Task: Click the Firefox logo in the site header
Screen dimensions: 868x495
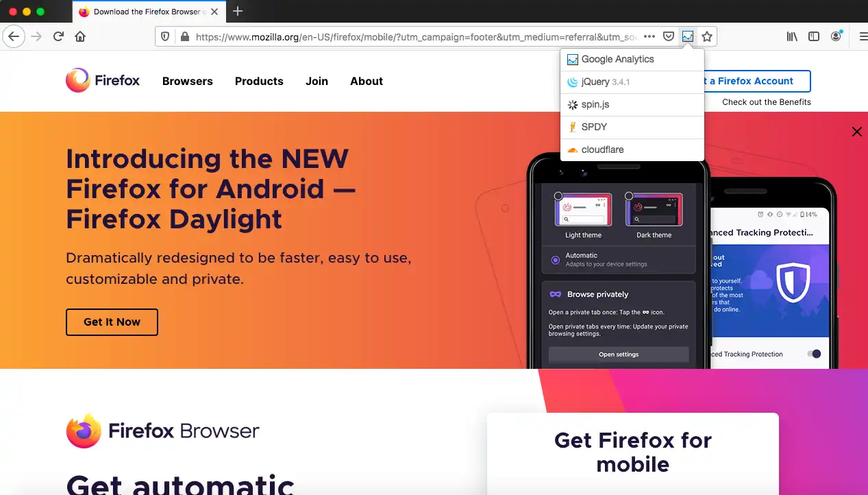Action: click(x=103, y=80)
